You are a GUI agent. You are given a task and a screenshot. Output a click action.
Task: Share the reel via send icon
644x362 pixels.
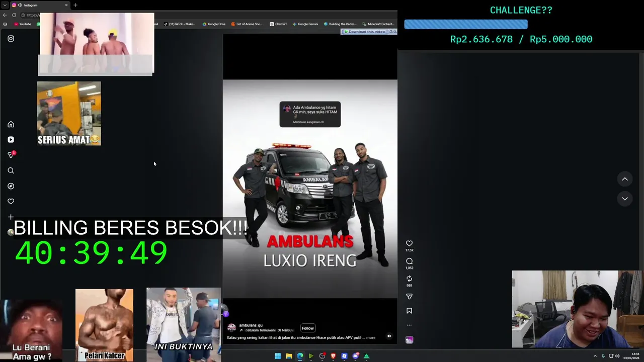tap(409, 296)
